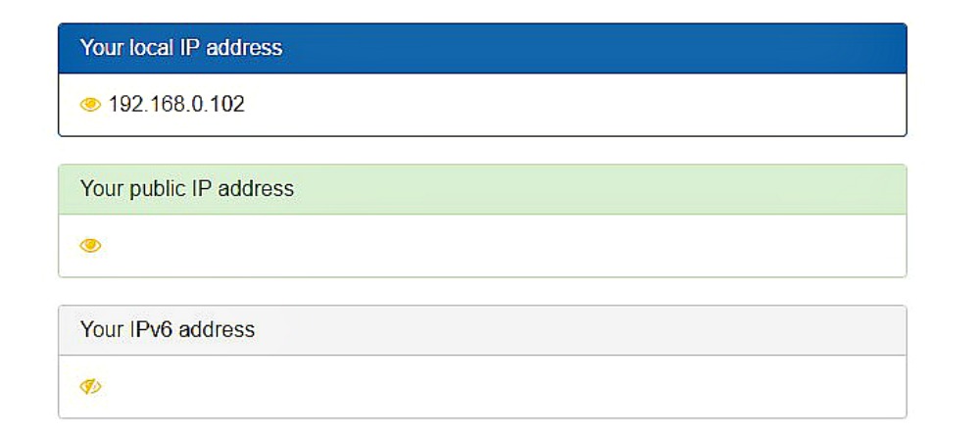Click the word 'address' in public IP header
Viewport: 980px width, 435px height.
255,188
